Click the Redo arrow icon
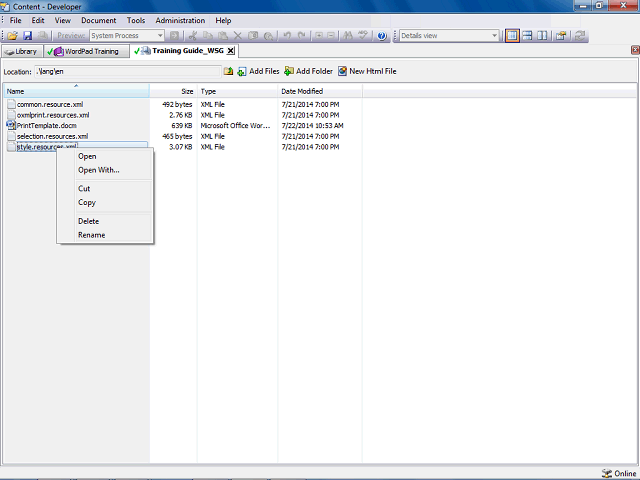Image resolution: width=640 pixels, height=480 pixels. pos(302,36)
